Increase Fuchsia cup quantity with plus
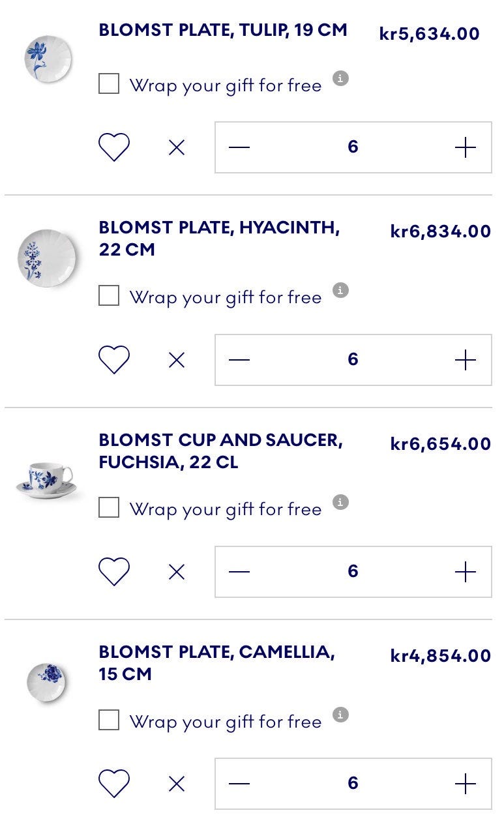Viewport: 504px width, 817px height. pos(465,572)
